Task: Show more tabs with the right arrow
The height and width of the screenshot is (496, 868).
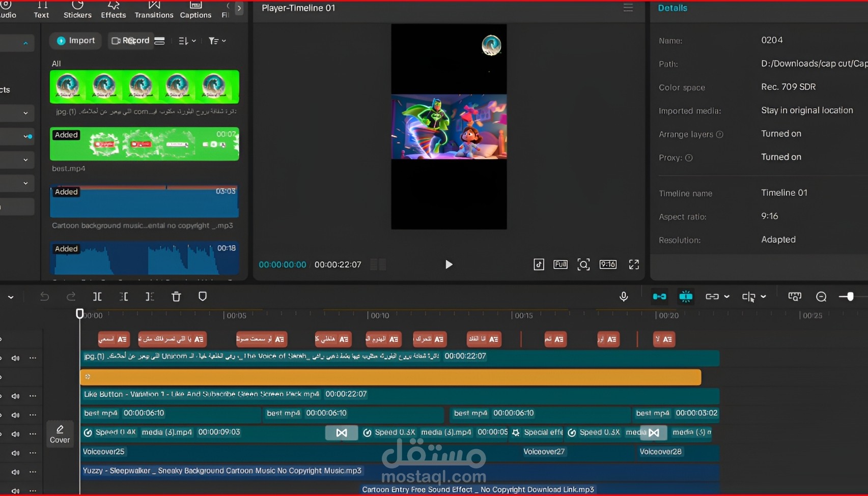Action: pyautogui.click(x=239, y=8)
